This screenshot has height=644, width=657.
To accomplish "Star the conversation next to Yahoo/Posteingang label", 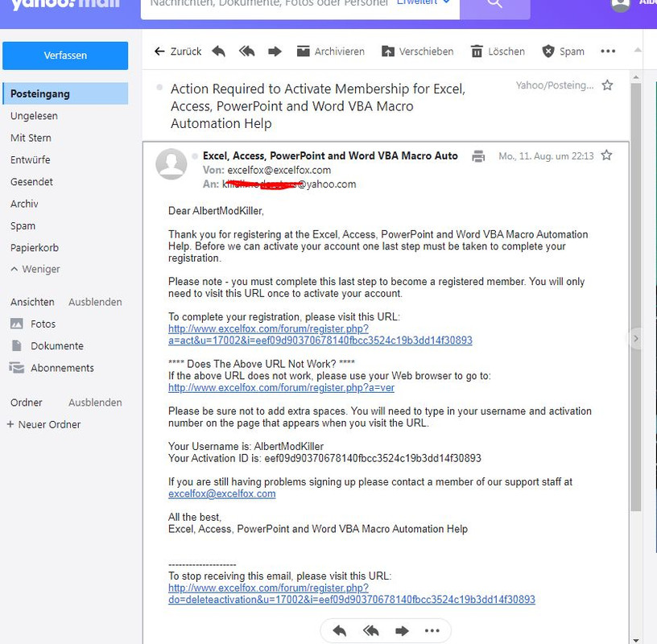I will click(x=607, y=85).
